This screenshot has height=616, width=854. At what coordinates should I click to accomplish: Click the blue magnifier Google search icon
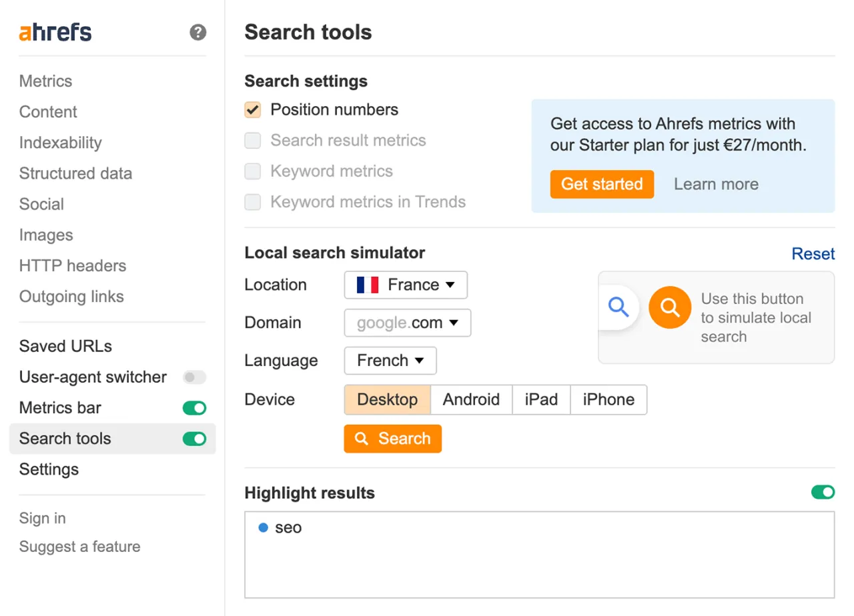[618, 307]
